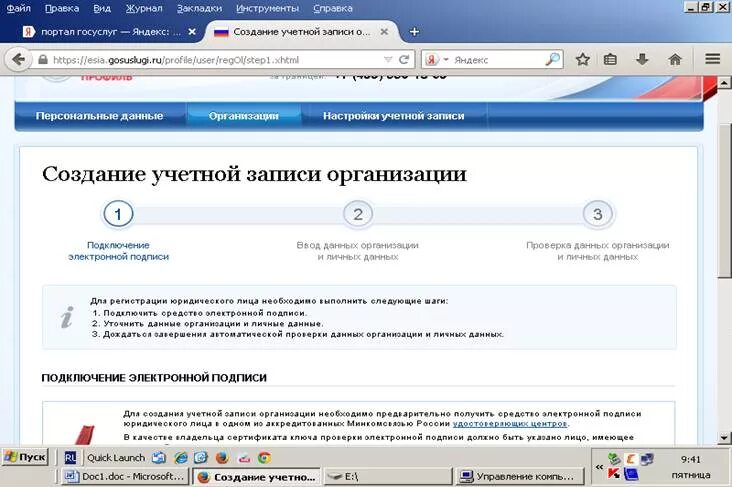Open the Инструменты menu

point(267,8)
